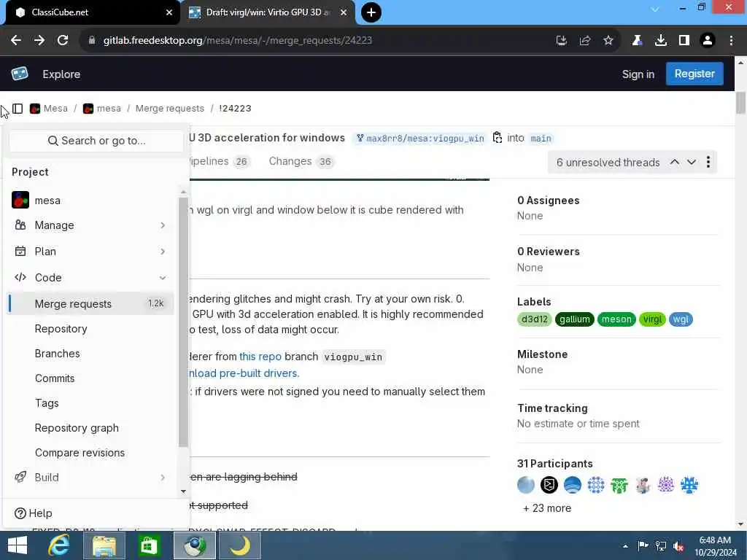This screenshot has width=747, height=560.
Task: Click the mesa project avatar in sidebar
Action: (20, 200)
